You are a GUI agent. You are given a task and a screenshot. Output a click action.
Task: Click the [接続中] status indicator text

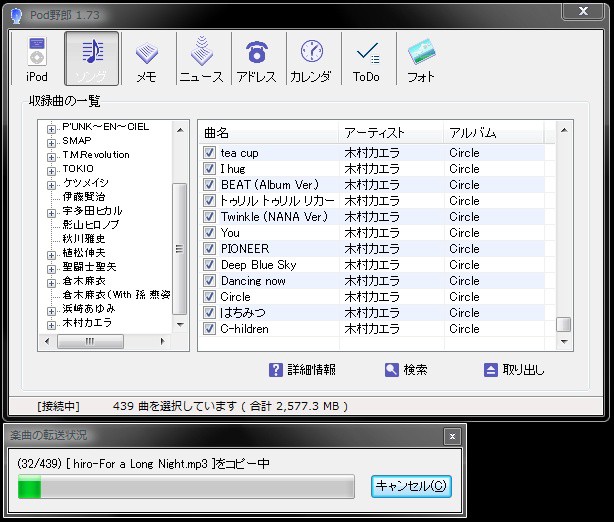pos(58,406)
